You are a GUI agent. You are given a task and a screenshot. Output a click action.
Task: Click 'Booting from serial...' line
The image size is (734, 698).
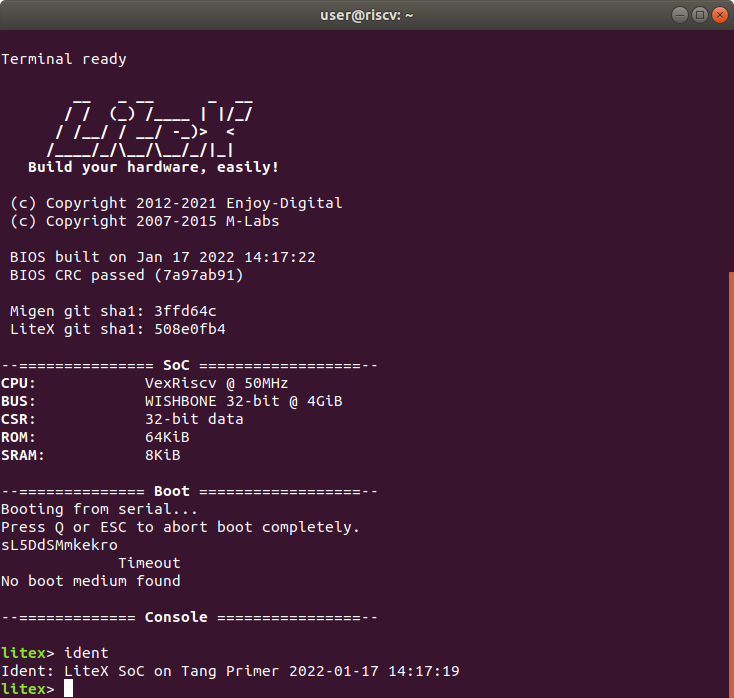(x=99, y=509)
